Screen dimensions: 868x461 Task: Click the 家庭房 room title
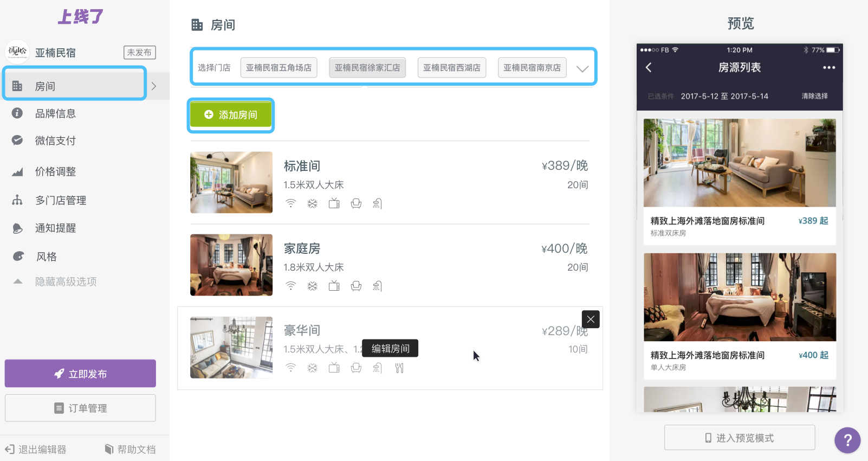[x=302, y=248]
